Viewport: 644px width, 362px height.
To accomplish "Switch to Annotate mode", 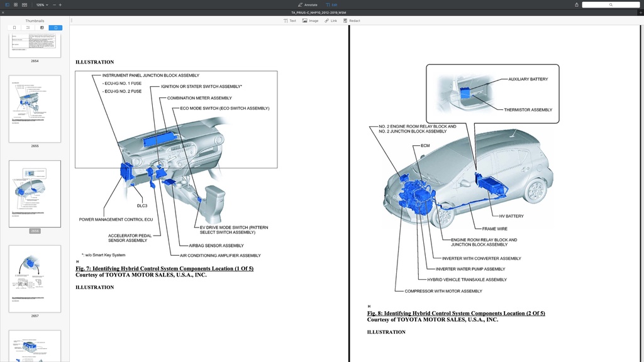I will coord(308,5).
